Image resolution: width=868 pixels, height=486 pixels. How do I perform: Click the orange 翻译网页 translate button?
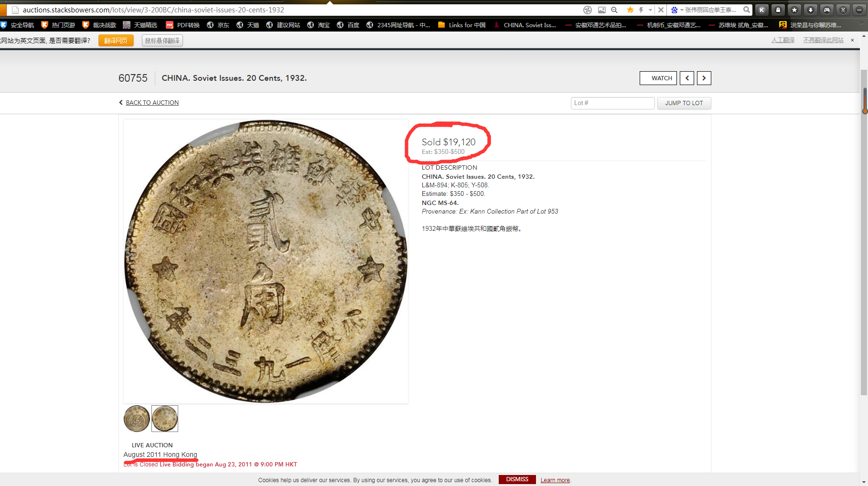(x=116, y=41)
